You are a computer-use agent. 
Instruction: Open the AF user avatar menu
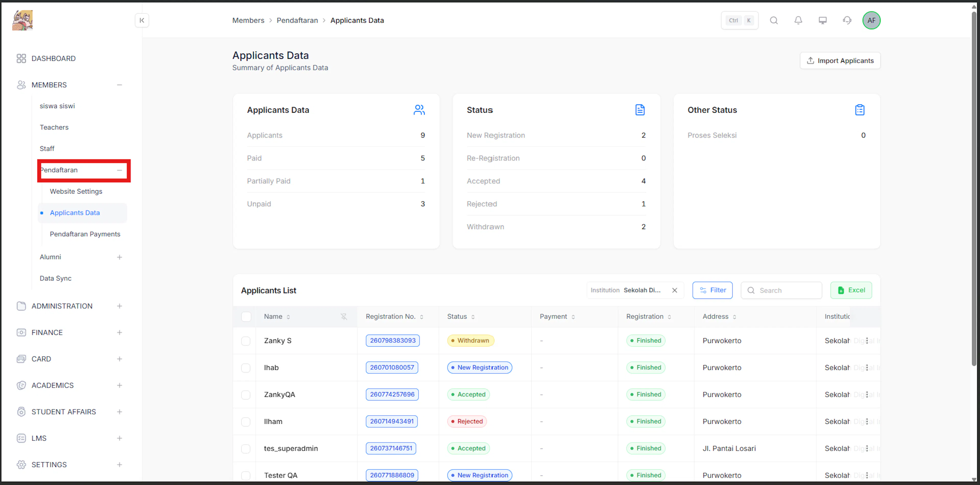(871, 20)
